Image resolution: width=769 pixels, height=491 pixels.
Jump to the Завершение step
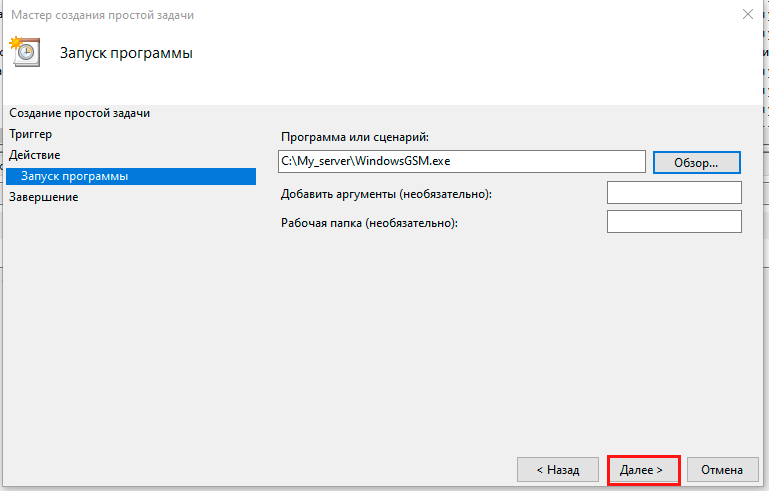44,197
